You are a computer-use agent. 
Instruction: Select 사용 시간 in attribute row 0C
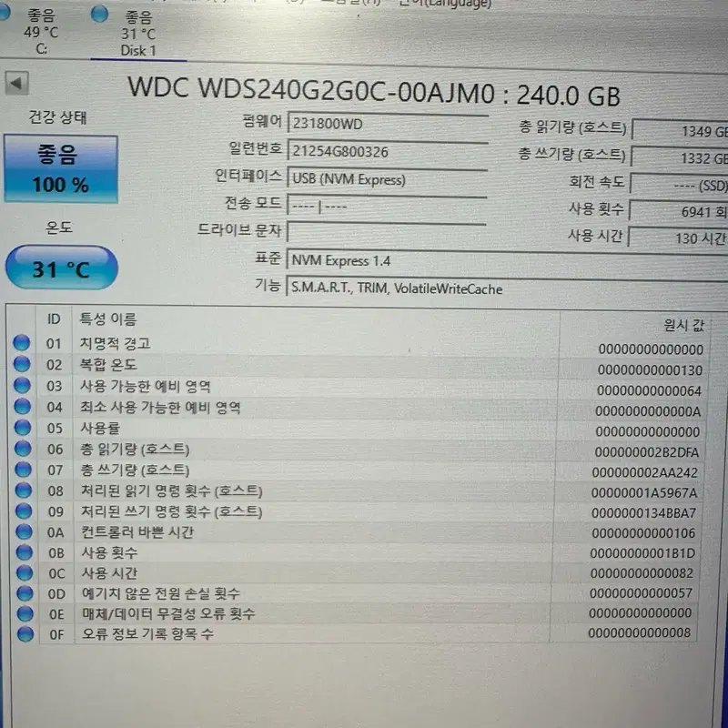(109, 573)
